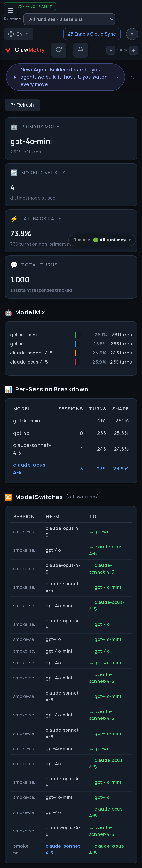Open the Primary Model card
Viewport: 142px width, 868px height.
71,138
